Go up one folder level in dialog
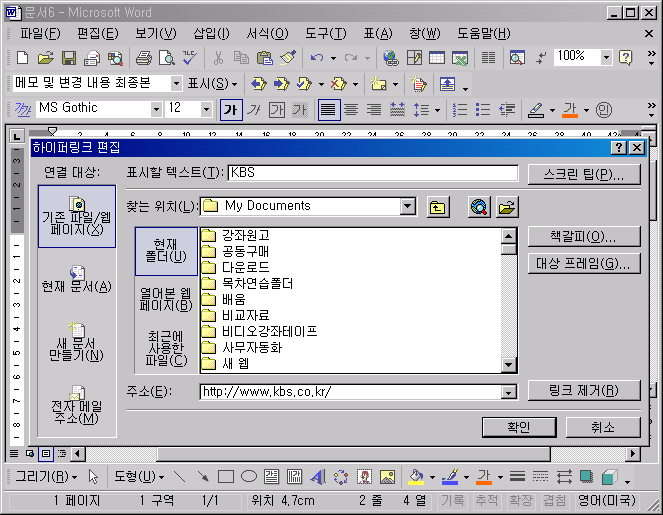Image resolution: width=663 pixels, height=515 pixels. coord(438,207)
